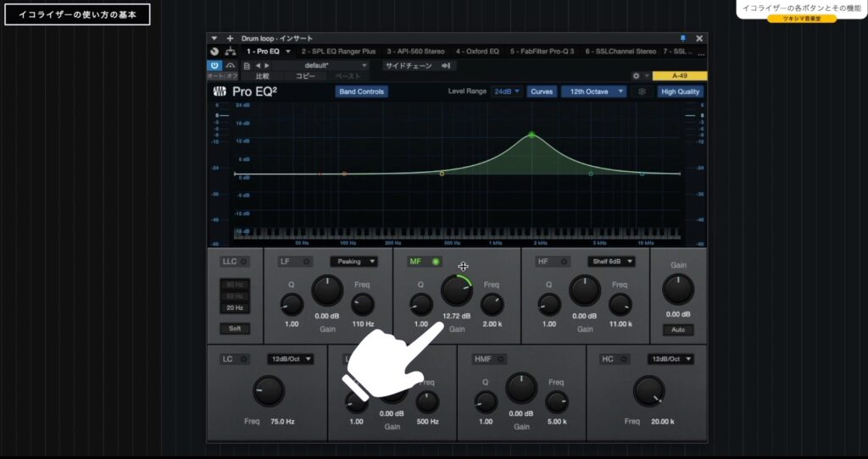Switch to 3 - API-560 Stereo tab
This screenshot has width=868, height=459.
[415, 52]
